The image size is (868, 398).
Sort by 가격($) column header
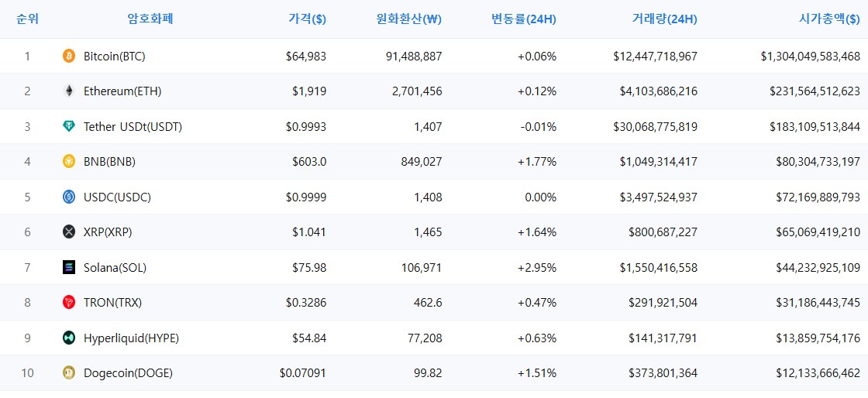coord(307,19)
